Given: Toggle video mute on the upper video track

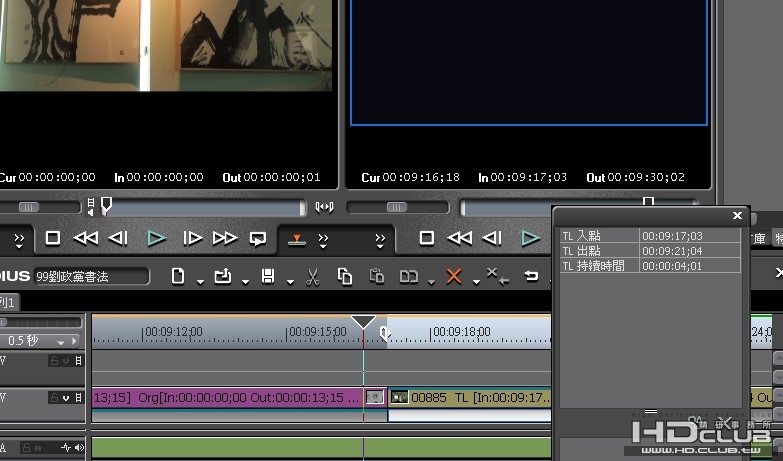Looking at the screenshot, I should 66,361.
